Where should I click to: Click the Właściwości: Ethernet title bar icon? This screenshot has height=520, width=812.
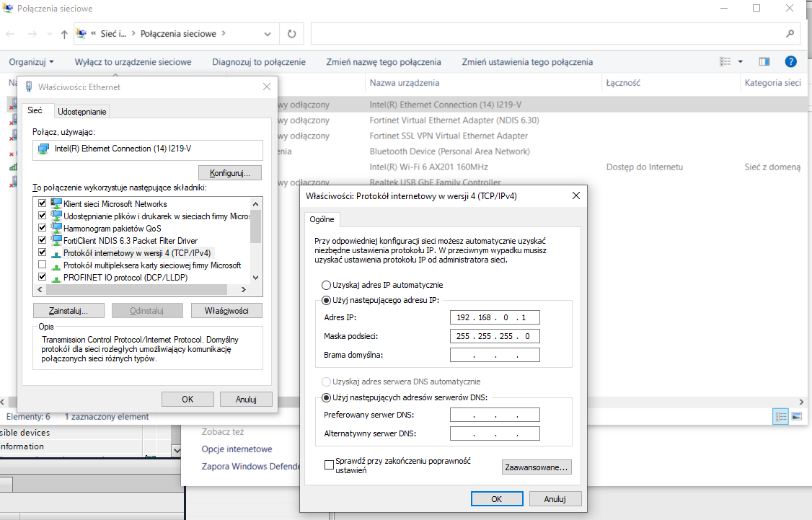pyautogui.click(x=28, y=87)
